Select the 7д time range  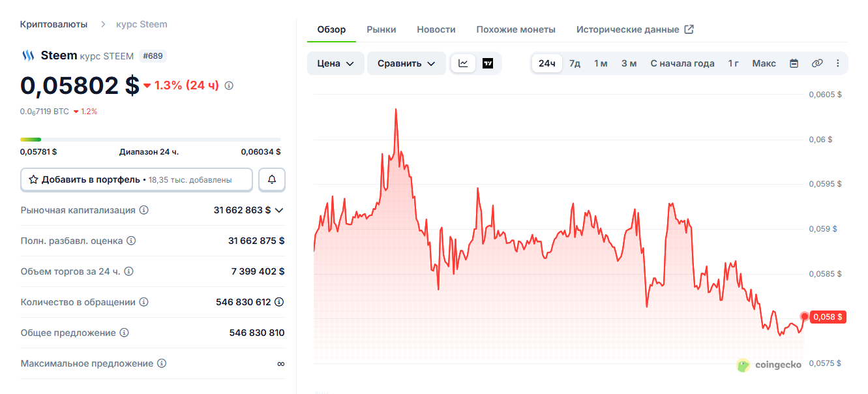575,63
